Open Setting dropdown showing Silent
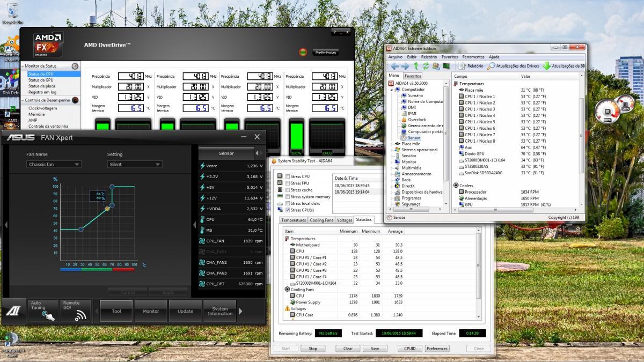Image resolution: width=644 pixels, height=362 pixels. coord(134,164)
